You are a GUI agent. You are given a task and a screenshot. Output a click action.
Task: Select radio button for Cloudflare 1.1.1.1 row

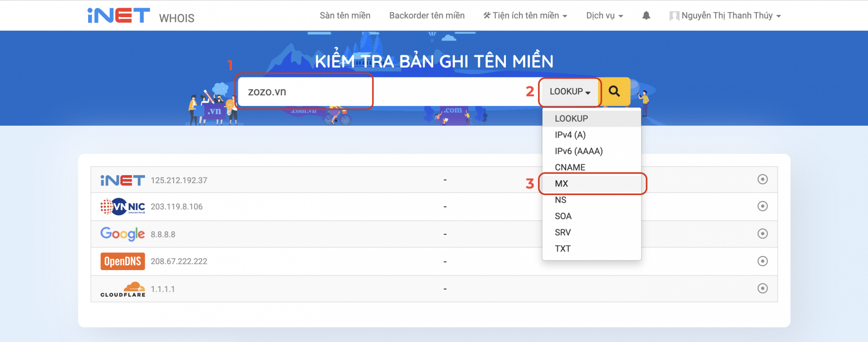coord(763,288)
